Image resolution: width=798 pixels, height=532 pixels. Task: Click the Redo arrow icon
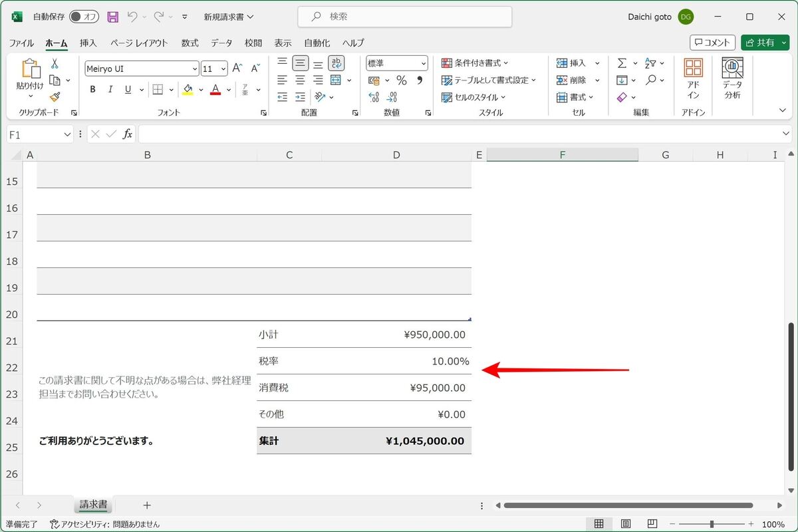click(x=158, y=17)
